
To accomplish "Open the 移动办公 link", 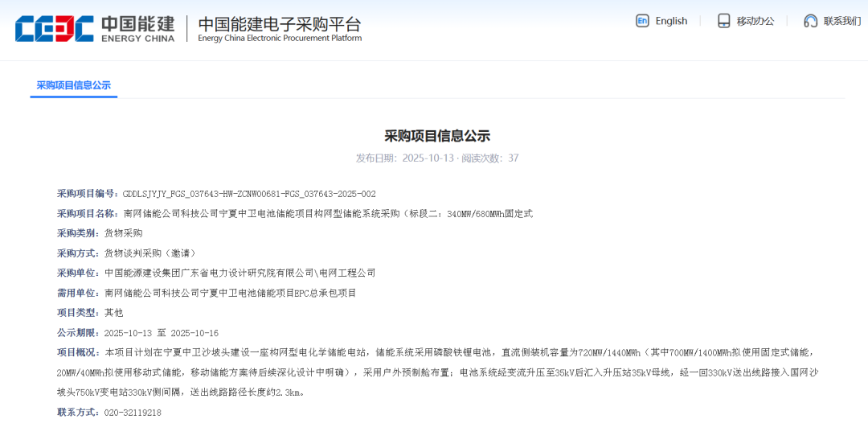I will pos(755,21).
